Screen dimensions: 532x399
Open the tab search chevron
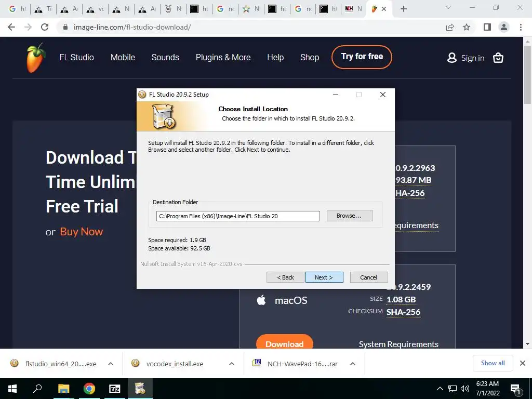pos(448,8)
